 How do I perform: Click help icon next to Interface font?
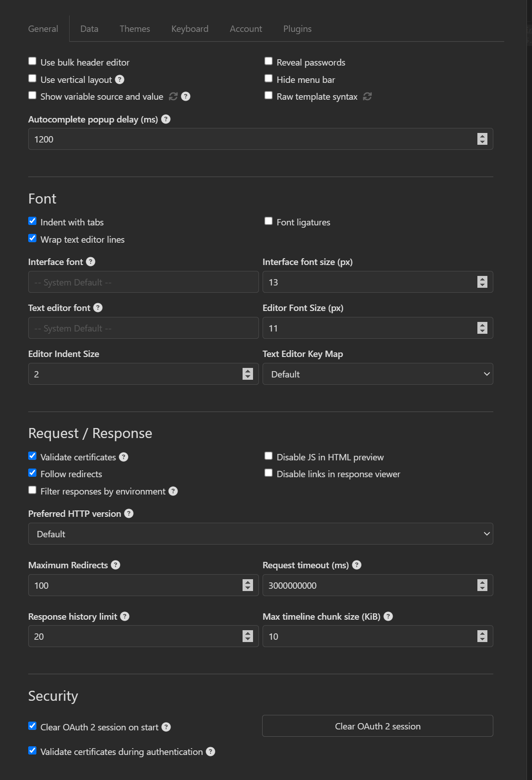pos(91,262)
